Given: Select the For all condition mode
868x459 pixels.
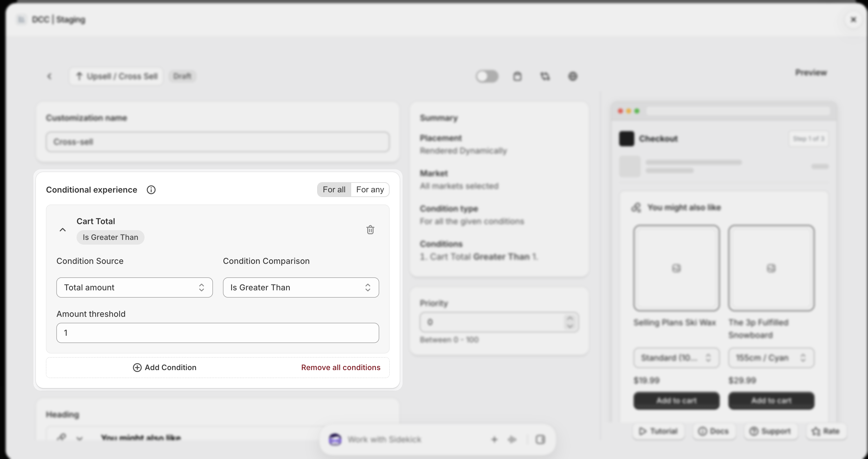Looking at the screenshot, I should coord(334,189).
